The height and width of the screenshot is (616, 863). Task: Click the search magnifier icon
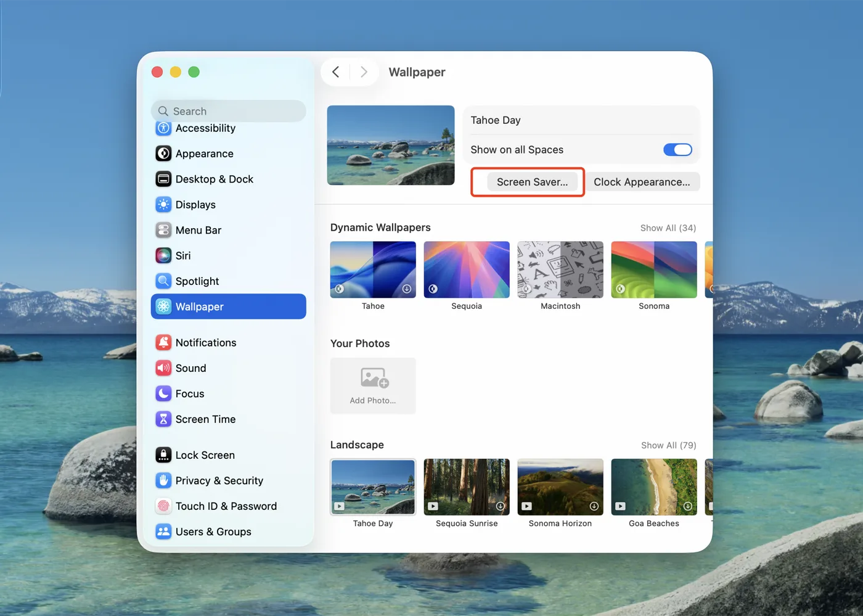pos(163,111)
